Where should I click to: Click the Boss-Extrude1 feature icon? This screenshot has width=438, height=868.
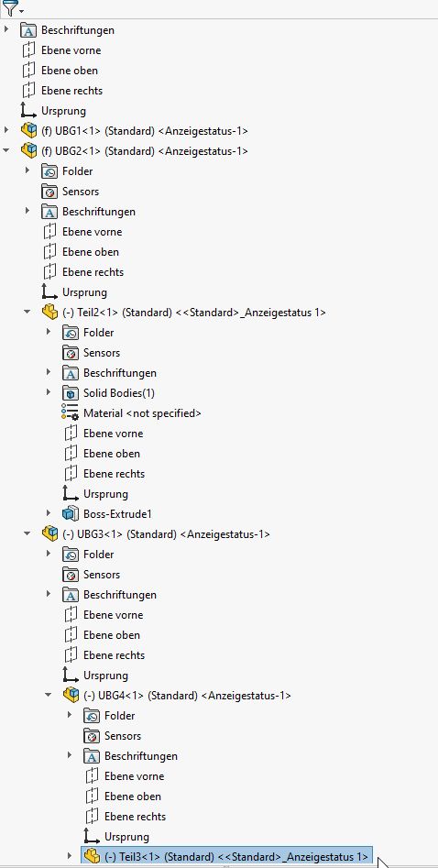(71, 513)
